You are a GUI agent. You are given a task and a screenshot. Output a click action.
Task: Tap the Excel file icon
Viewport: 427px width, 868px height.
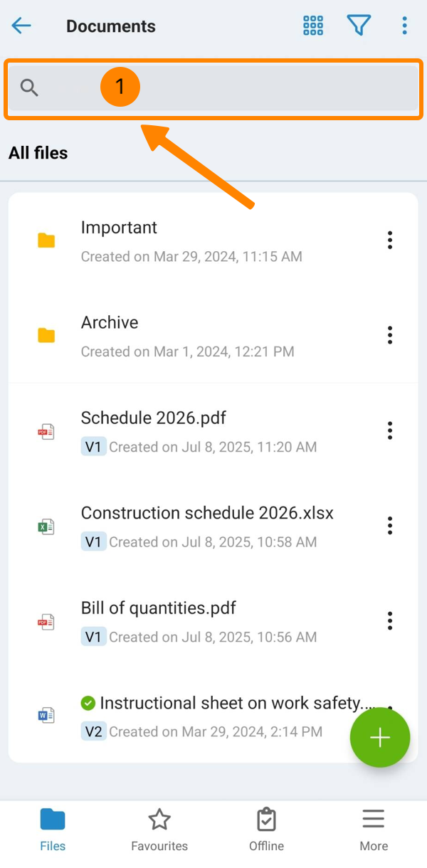[x=46, y=526]
